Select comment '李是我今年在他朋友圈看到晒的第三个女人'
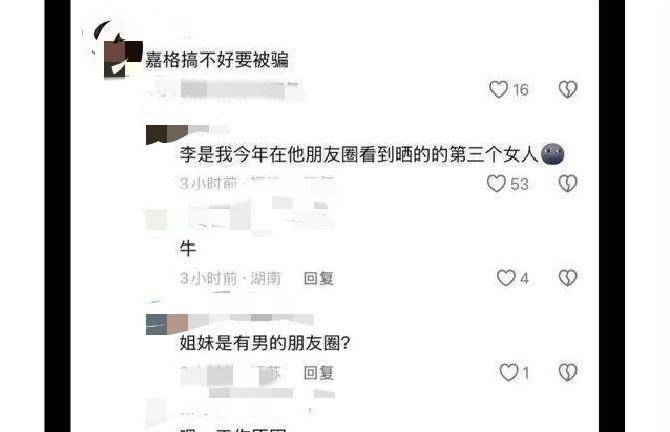The image size is (670, 432). point(359,154)
